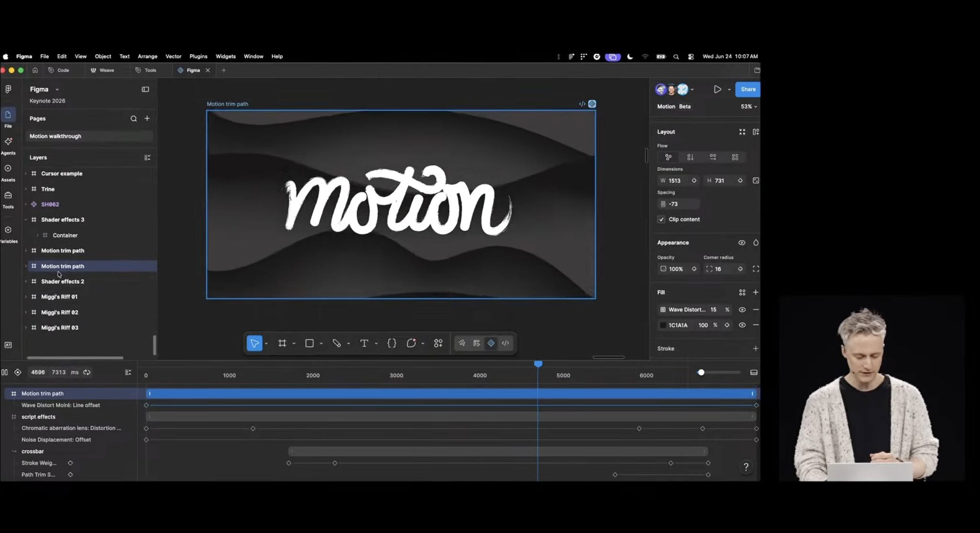Switch to the Tools tab
This screenshot has height=533, width=980.
(146, 70)
